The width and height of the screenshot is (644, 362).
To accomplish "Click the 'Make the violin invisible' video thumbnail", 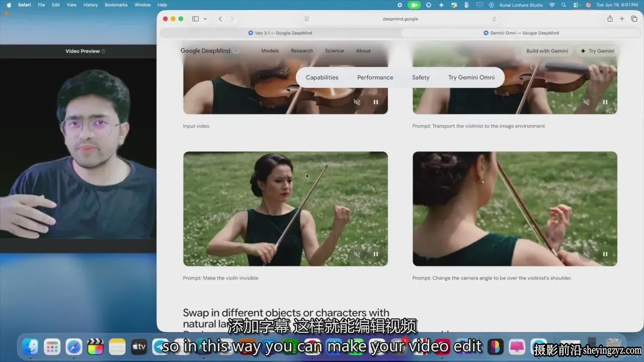I will [285, 209].
